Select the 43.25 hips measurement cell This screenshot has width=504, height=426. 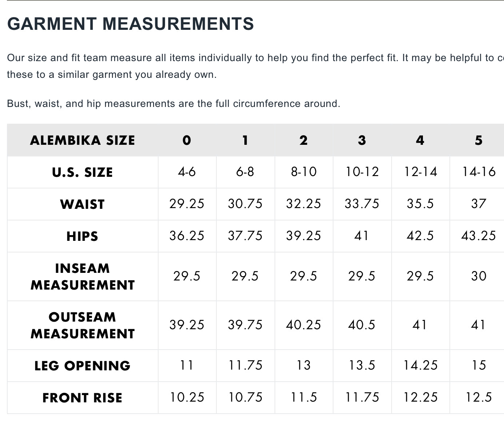(479, 236)
